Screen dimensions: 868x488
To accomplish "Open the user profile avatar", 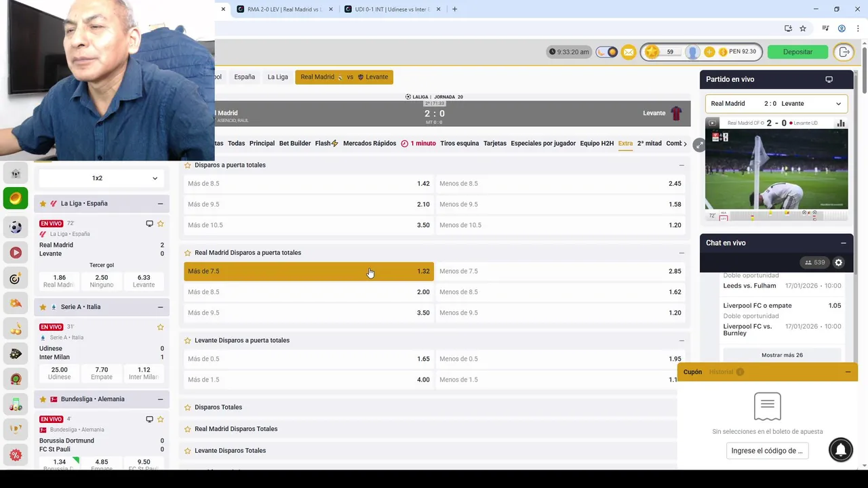I will (x=692, y=52).
